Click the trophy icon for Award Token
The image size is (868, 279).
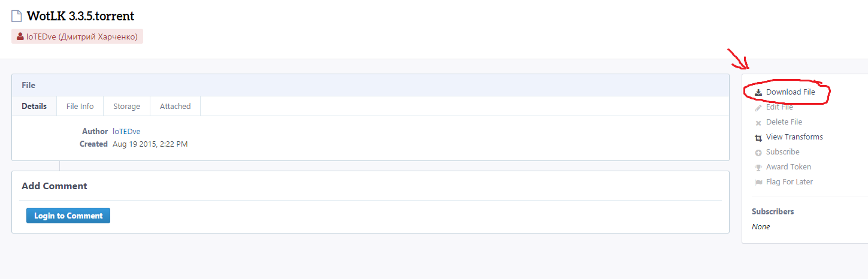point(758,168)
